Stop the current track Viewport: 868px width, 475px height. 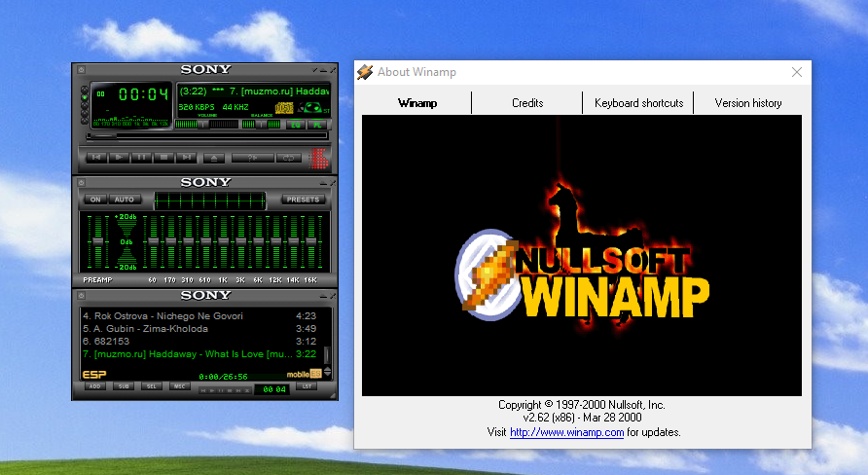(x=164, y=157)
